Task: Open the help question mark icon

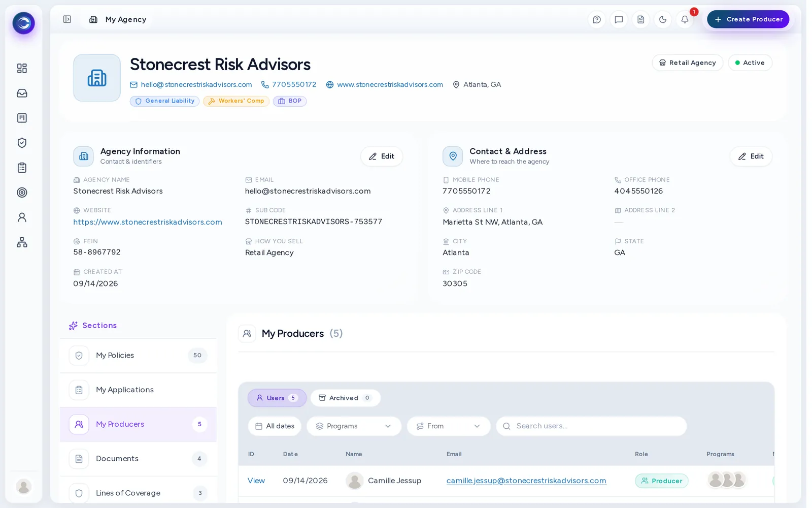Action: point(597,19)
